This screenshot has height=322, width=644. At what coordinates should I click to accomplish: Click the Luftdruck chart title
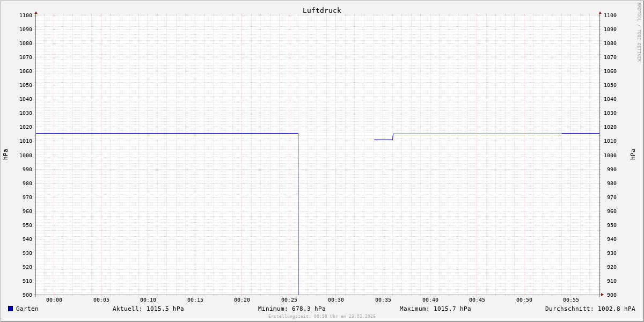pos(321,10)
